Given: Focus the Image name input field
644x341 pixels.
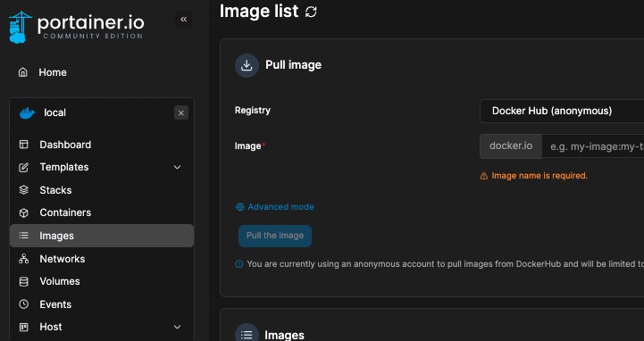Looking at the screenshot, I should click(593, 146).
